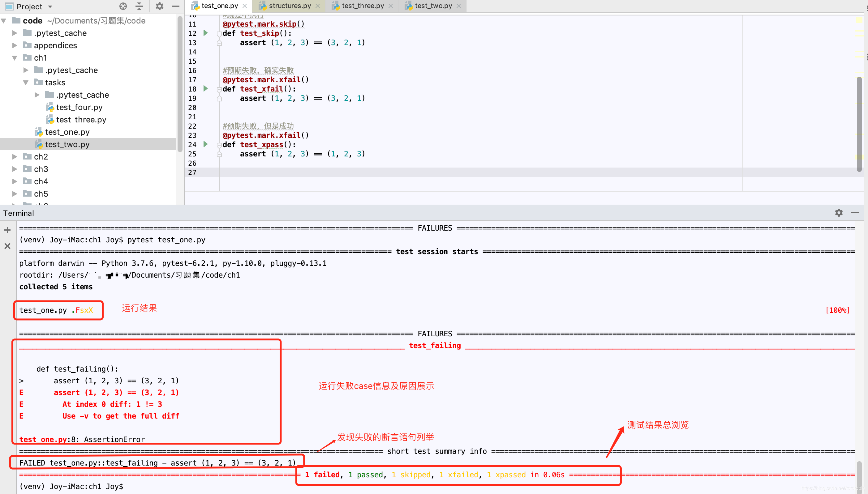
Task: Click the editor vertical scrollbar
Action: click(859, 124)
